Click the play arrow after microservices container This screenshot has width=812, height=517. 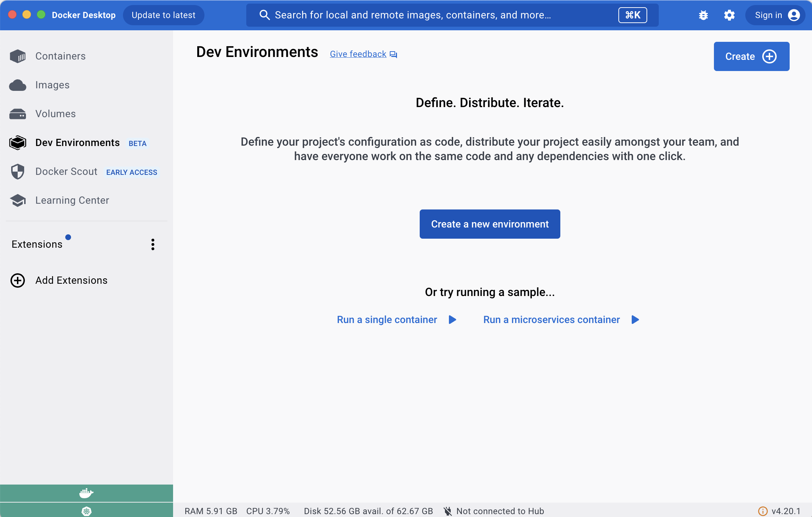pyautogui.click(x=635, y=320)
